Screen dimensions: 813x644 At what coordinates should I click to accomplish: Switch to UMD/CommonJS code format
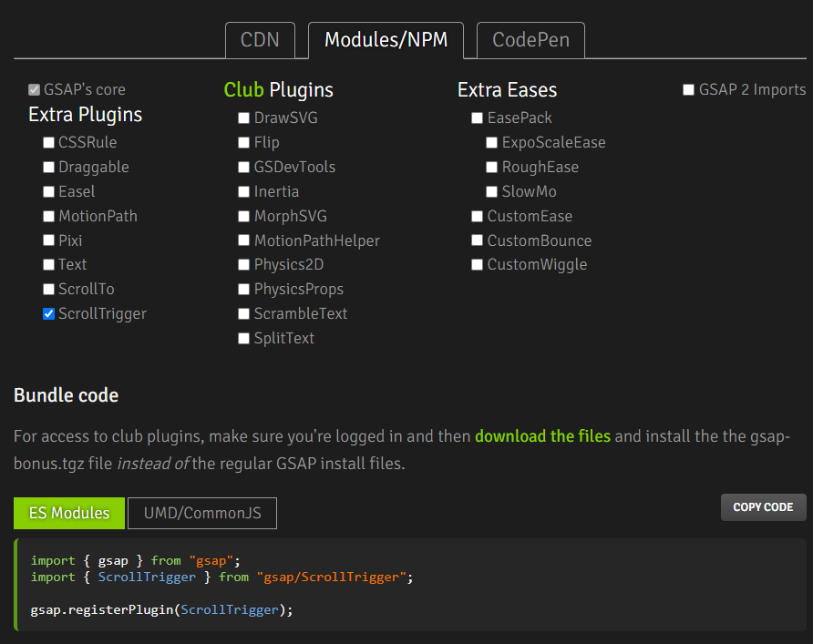[202, 513]
